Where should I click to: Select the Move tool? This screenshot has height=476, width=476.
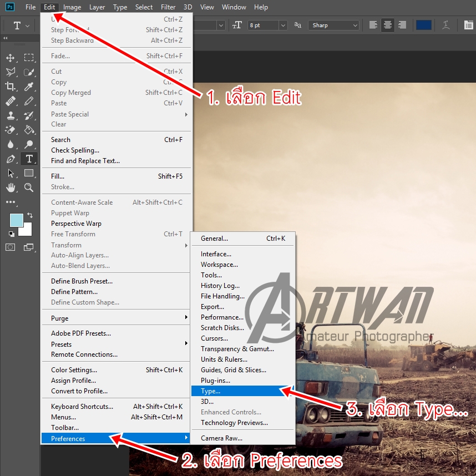[11, 58]
